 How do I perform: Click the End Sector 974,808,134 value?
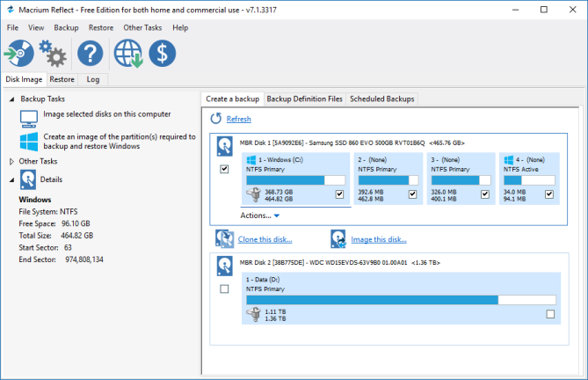84,259
